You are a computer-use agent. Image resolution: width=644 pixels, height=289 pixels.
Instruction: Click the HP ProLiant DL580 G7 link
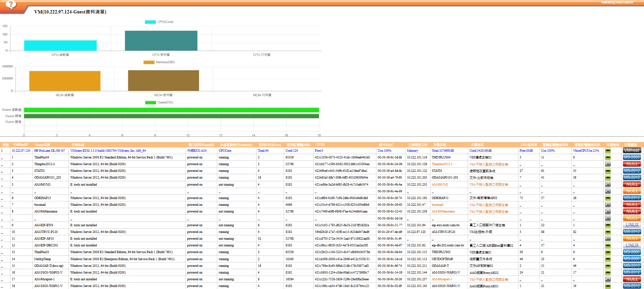[49, 151]
